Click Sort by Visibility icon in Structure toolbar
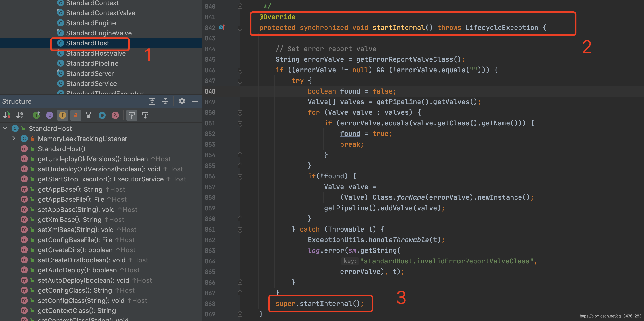This screenshot has height=321, width=644. 7,115
